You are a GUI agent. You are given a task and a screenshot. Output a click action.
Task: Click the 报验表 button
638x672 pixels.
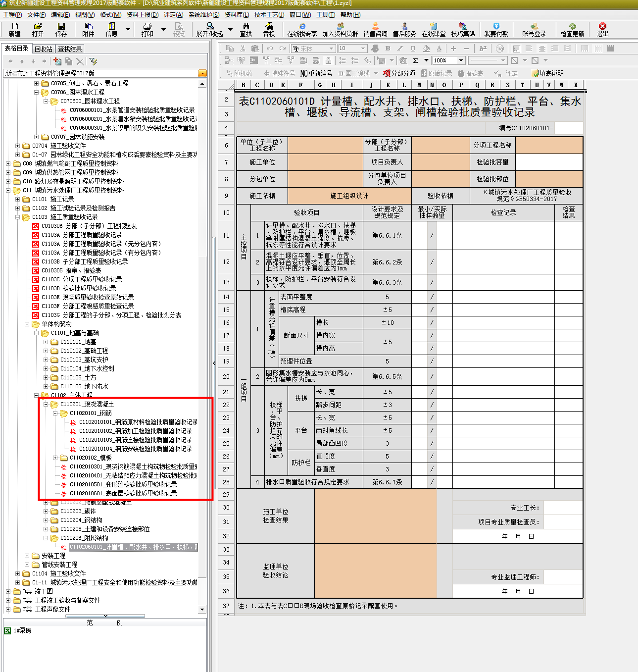pos(470,73)
